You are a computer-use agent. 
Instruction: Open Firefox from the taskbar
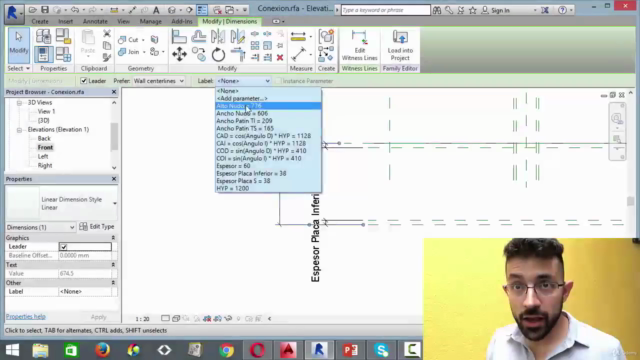[102, 350]
